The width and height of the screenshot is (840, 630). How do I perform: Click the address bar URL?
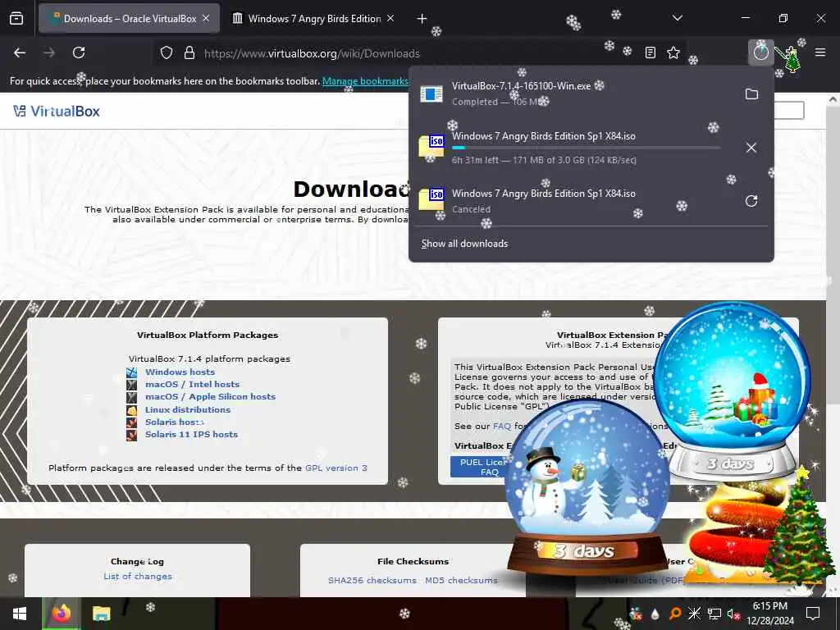pyautogui.click(x=312, y=53)
